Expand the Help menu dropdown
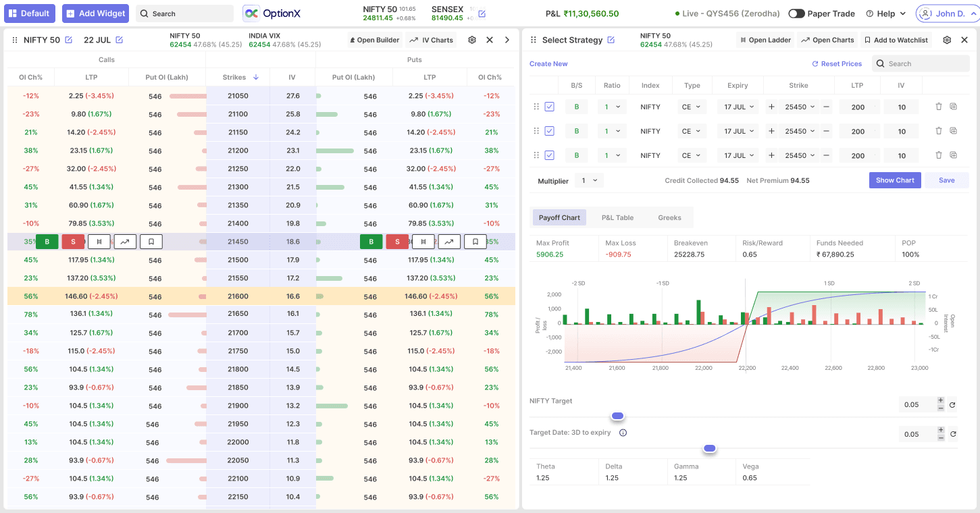 885,13
